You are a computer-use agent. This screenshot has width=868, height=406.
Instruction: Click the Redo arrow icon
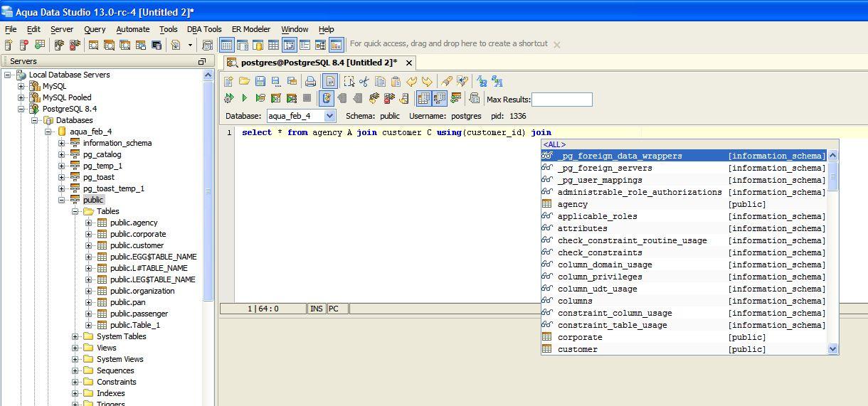click(x=427, y=81)
